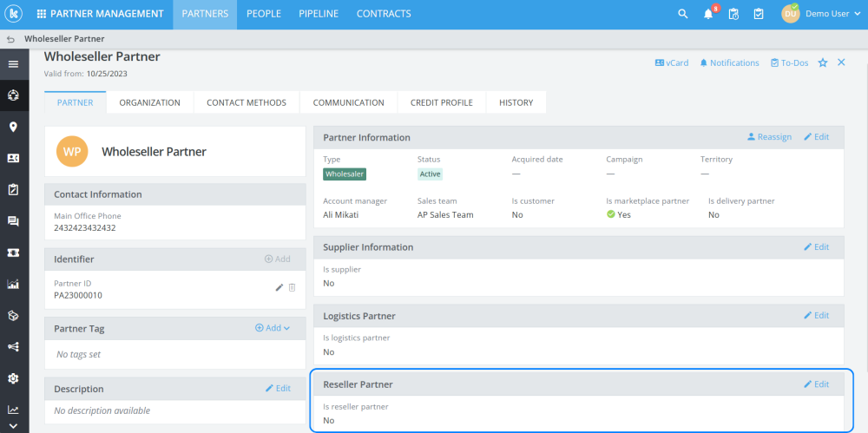Image resolution: width=868 pixels, height=433 pixels.
Task: Open the Partner Tag Add dropdown
Action: pos(273,328)
